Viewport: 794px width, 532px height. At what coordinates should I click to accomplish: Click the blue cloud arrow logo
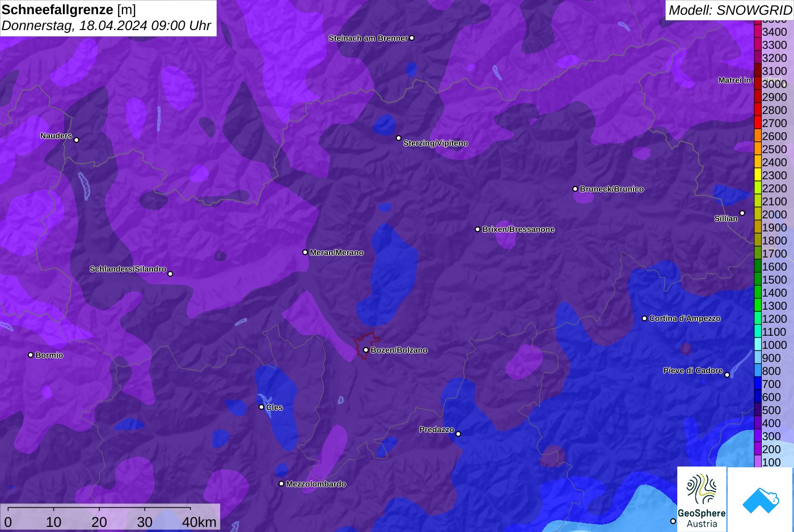[x=761, y=499]
